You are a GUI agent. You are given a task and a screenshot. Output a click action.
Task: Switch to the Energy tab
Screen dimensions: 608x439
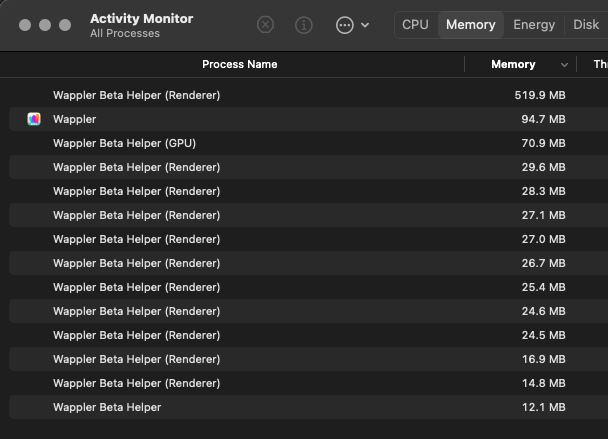click(x=534, y=25)
